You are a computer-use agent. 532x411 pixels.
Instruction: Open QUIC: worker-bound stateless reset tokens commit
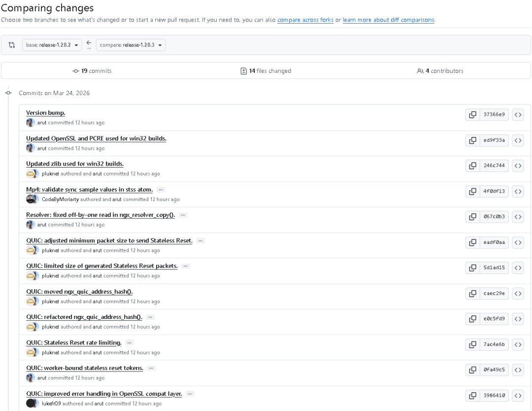(85, 368)
